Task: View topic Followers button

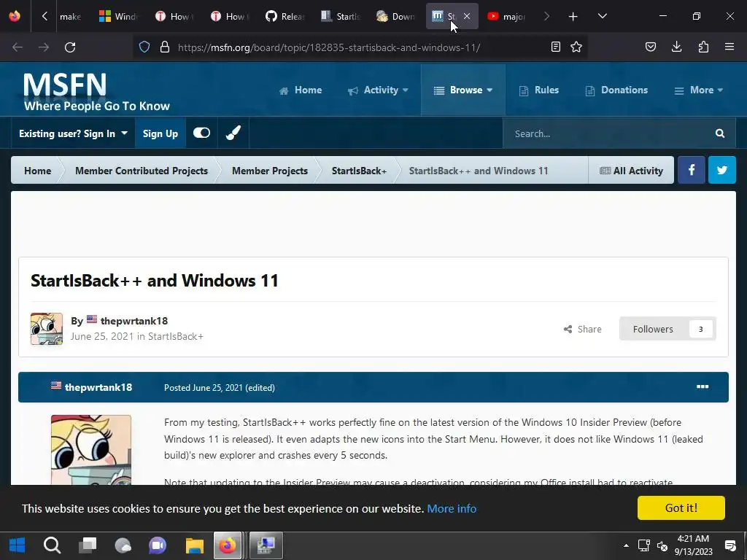Action: [x=667, y=329]
